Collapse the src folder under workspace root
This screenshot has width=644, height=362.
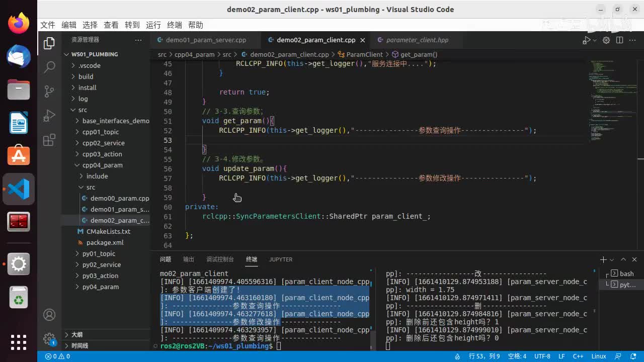tap(83, 110)
